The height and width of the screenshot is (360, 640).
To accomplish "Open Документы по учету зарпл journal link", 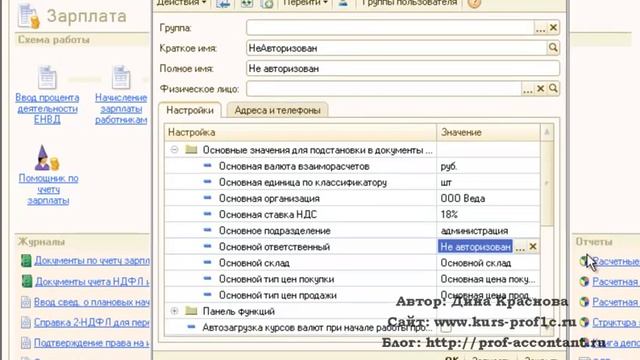I will [x=92, y=260].
